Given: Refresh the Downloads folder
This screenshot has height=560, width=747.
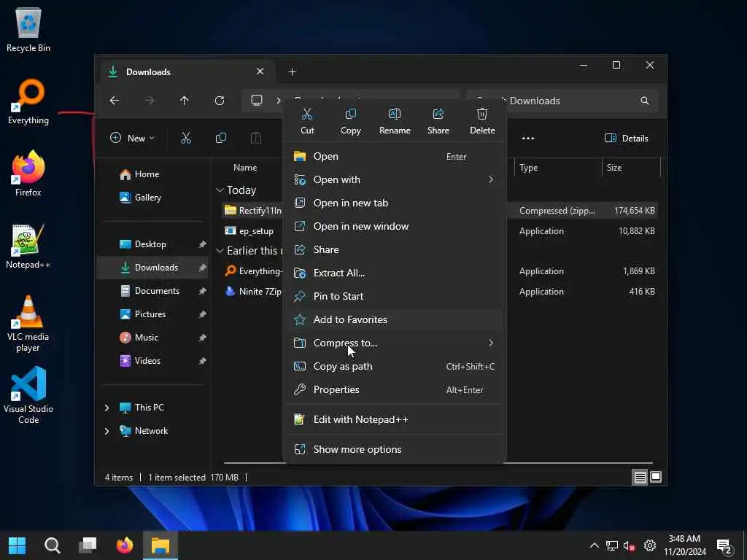Looking at the screenshot, I should coord(219,101).
